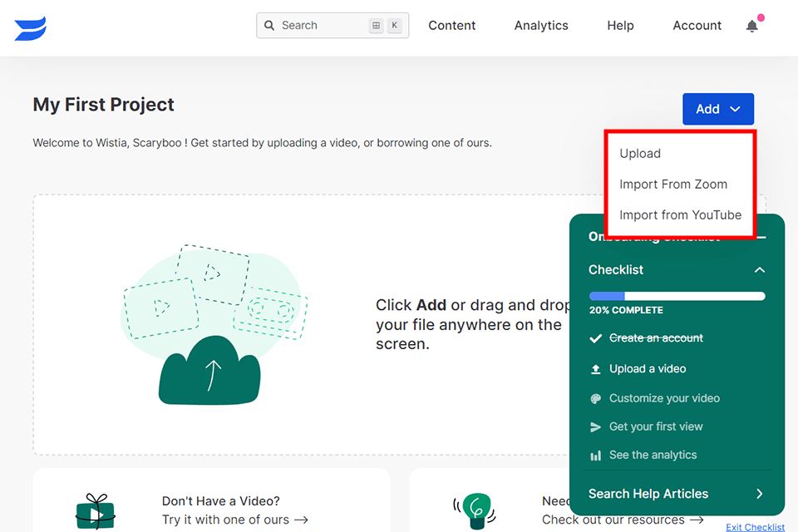Click the grid shortcut key badge in search
Viewport: 798px width, 532px height.
pyautogui.click(x=376, y=26)
